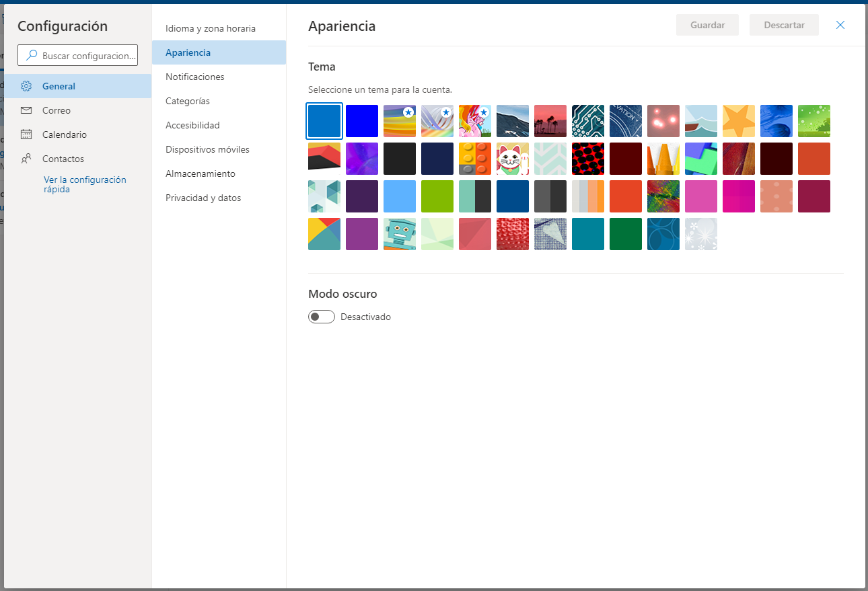Screen dimensions: 868x591
Task: Pick the pale green polygon theme
Action: coord(437,234)
